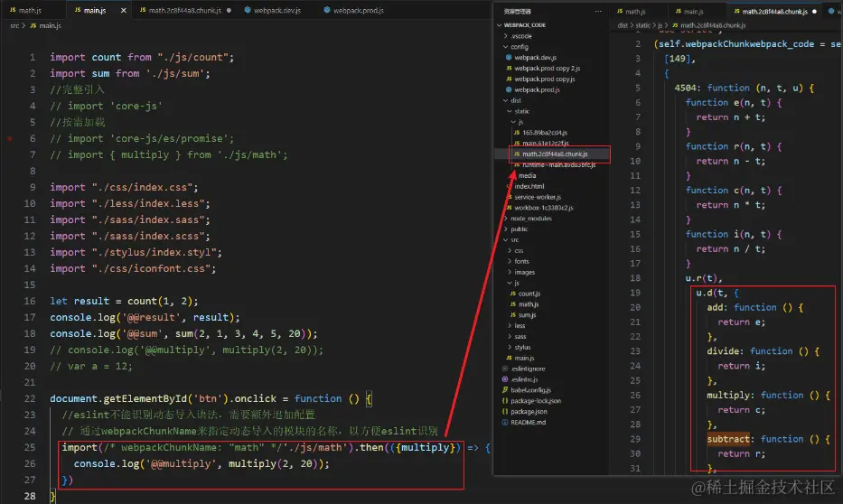Open math.js under src/js in explorer

pos(528,304)
